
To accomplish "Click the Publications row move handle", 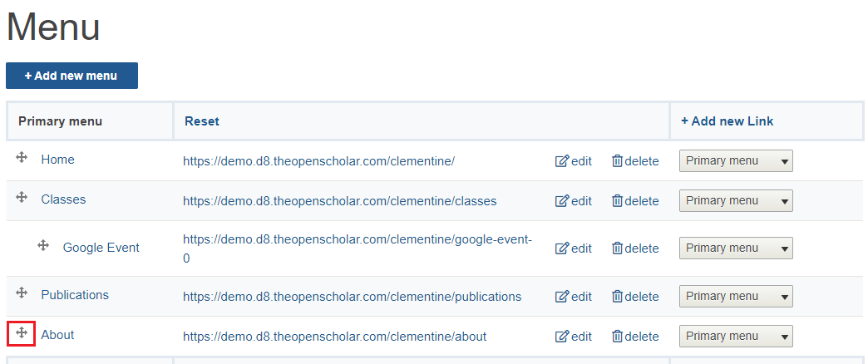I will pos(22,293).
